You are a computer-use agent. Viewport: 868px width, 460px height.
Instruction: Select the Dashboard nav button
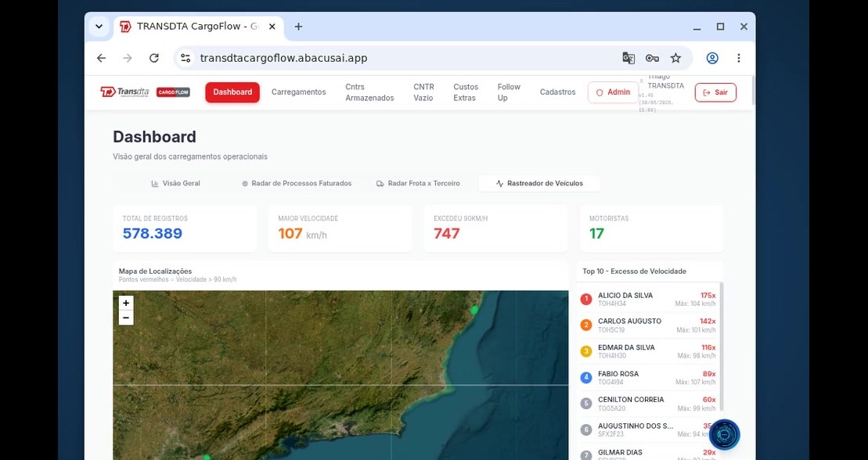click(x=232, y=92)
